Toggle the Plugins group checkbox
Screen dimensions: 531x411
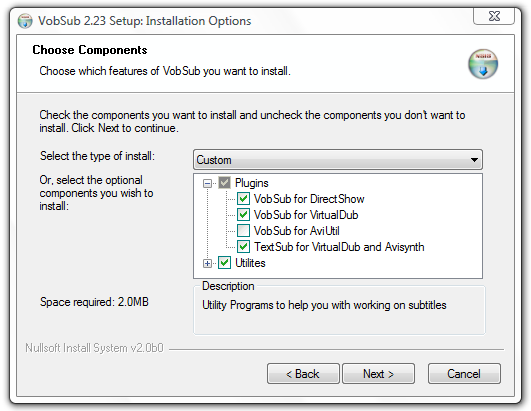tap(224, 183)
